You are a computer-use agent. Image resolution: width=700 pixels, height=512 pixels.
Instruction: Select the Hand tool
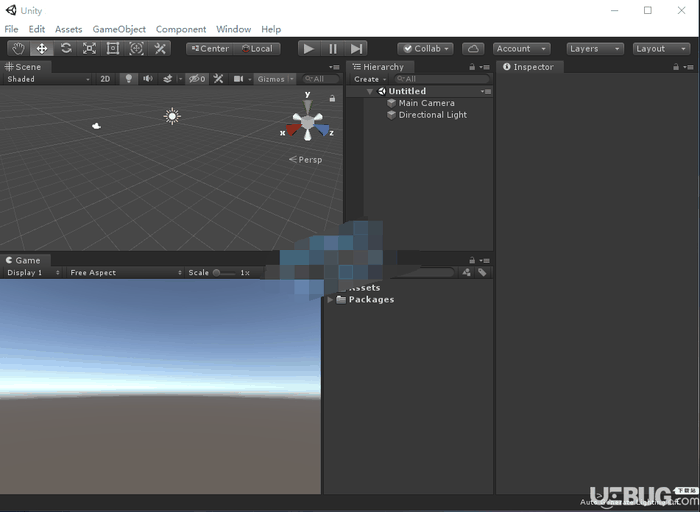coord(18,49)
